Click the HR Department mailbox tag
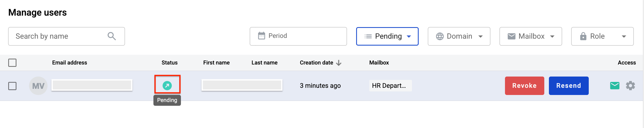 pos(390,86)
